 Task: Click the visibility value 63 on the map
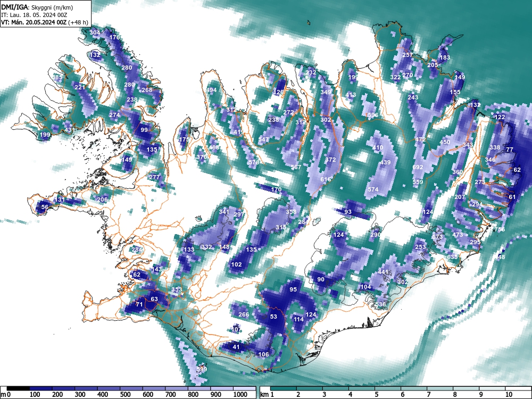pos(154,299)
